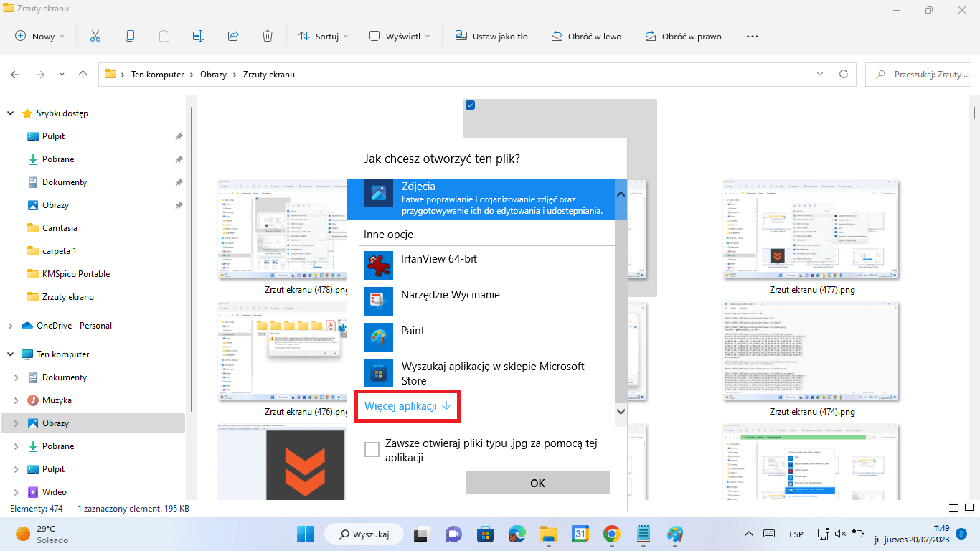The width and height of the screenshot is (980, 551).
Task: Refresh the Zrzuty ekranu folder view
Action: point(844,74)
